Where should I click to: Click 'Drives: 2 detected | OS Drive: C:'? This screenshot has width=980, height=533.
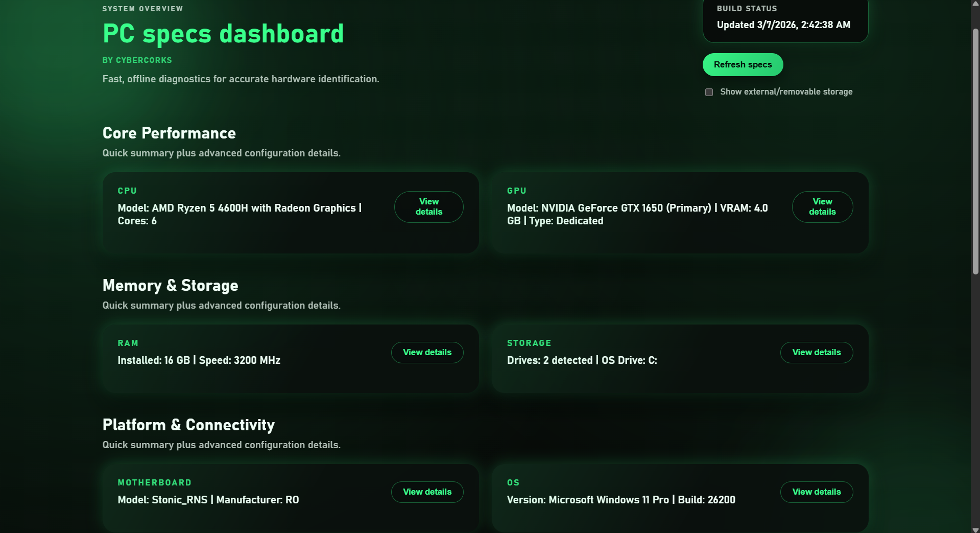pos(582,360)
